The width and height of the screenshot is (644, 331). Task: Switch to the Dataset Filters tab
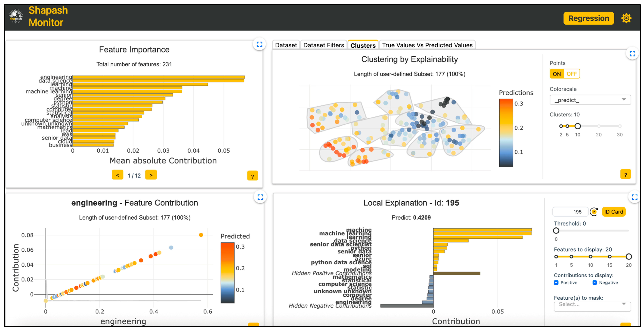click(x=324, y=45)
